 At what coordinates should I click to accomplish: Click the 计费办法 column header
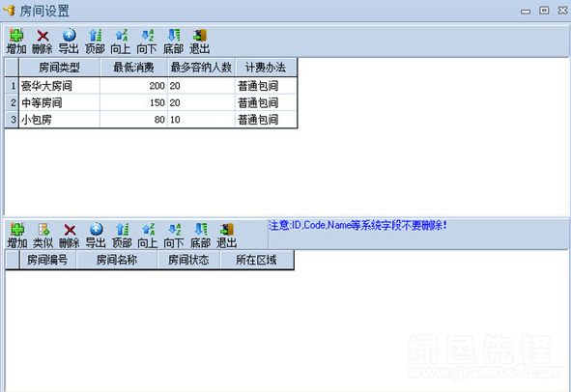pos(266,68)
